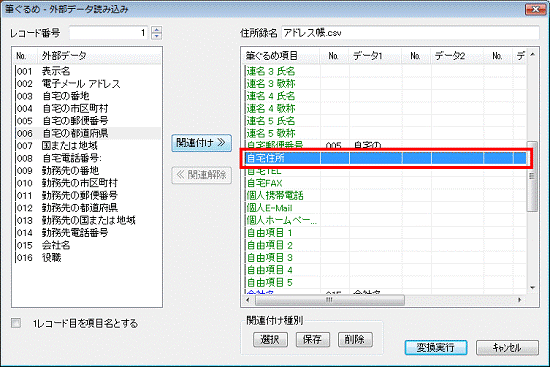This screenshot has height=367, width=550.
Task: Click vertical scrollbar up arrow in 筆ぐるめ項目 list
Action: pyautogui.click(x=532, y=54)
